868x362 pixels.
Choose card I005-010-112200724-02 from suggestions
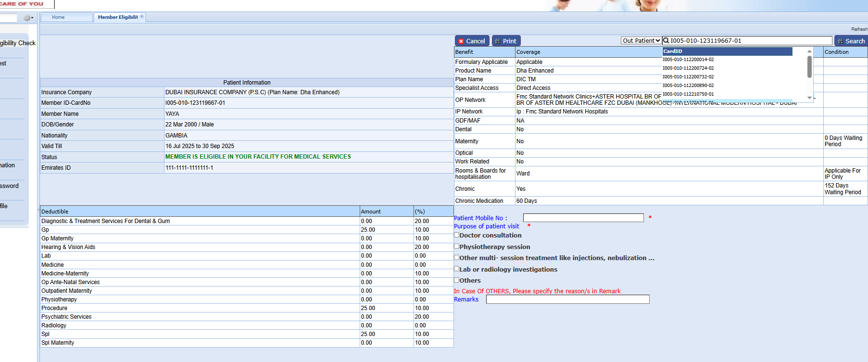point(688,68)
